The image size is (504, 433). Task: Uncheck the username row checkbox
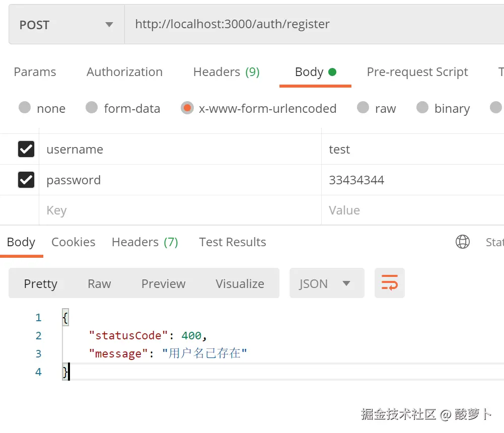26,150
